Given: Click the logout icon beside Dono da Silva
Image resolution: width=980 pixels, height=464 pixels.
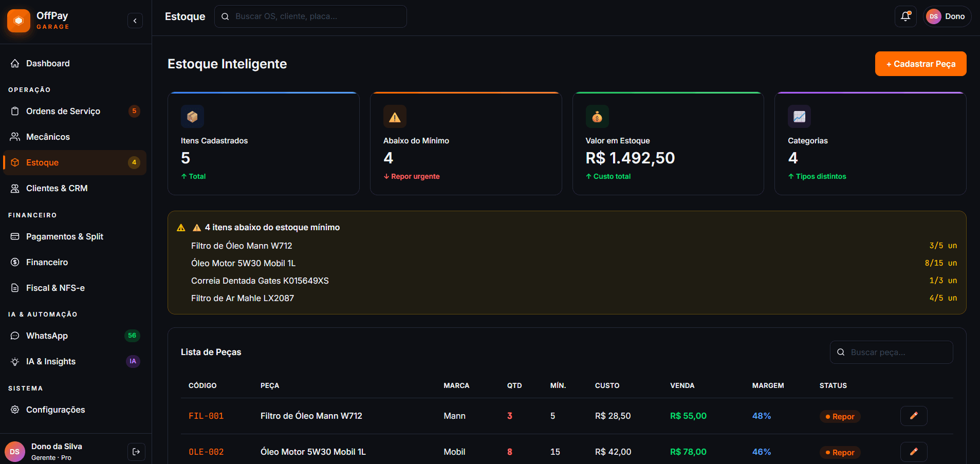Looking at the screenshot, I should (136, 452).
